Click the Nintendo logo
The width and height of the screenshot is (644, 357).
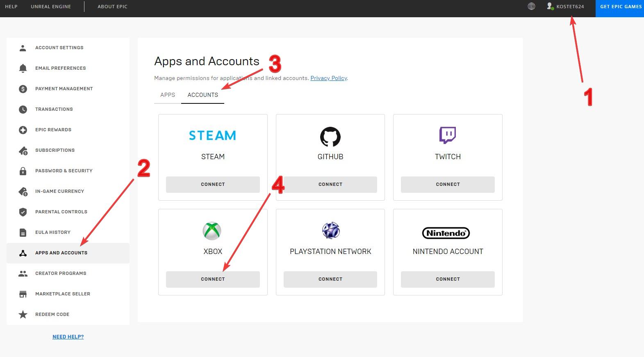(x=446, y=233)
